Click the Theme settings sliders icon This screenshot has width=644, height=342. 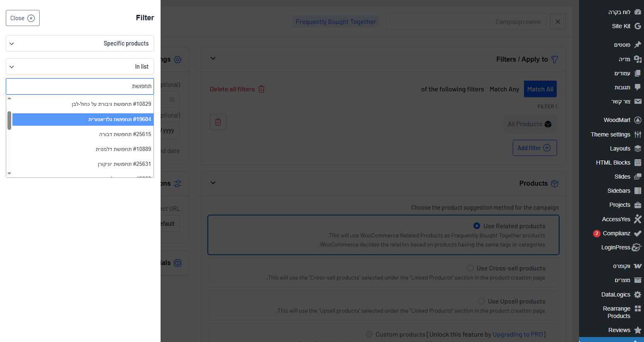637,134
